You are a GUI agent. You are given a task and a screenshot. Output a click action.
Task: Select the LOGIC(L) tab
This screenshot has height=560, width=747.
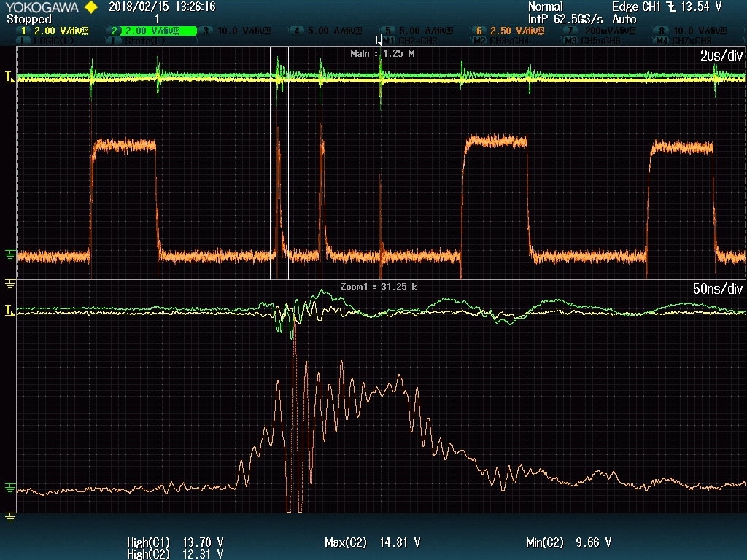[61, 41]
